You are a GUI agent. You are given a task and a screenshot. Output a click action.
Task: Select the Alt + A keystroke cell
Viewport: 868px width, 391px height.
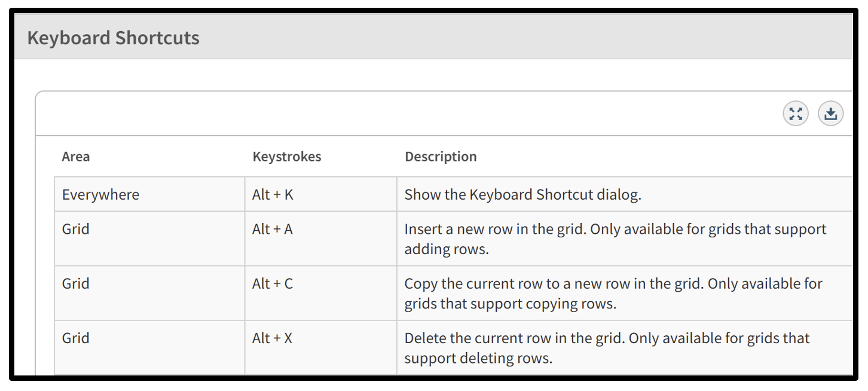click(320, 239)
